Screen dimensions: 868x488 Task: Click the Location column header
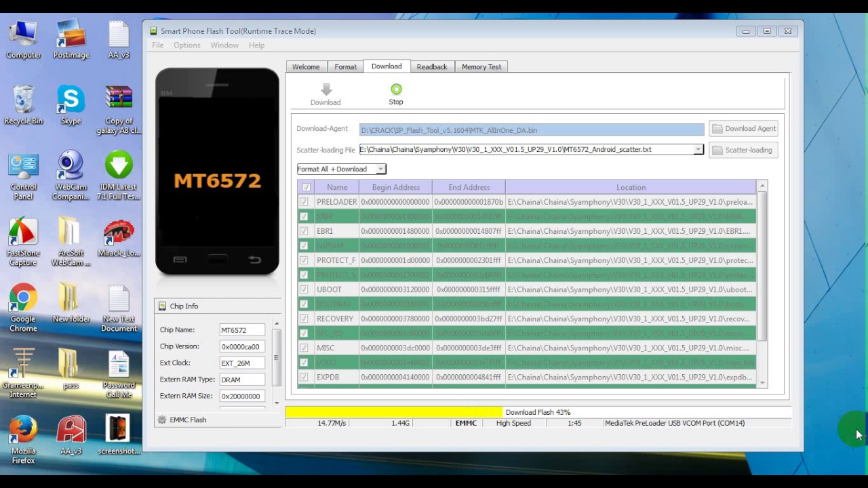point(631,188)
